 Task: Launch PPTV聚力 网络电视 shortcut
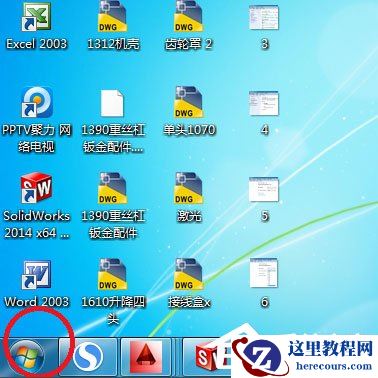pos(37,102)
